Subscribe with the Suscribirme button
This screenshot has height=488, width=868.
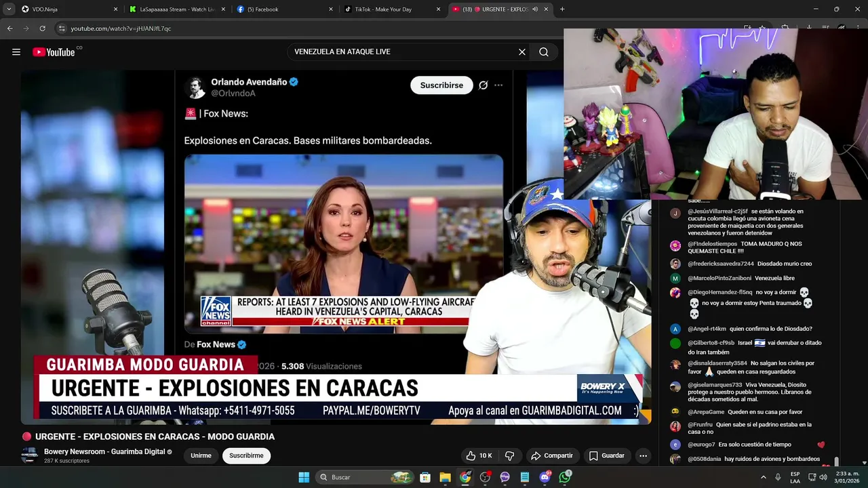pos(246,455)
